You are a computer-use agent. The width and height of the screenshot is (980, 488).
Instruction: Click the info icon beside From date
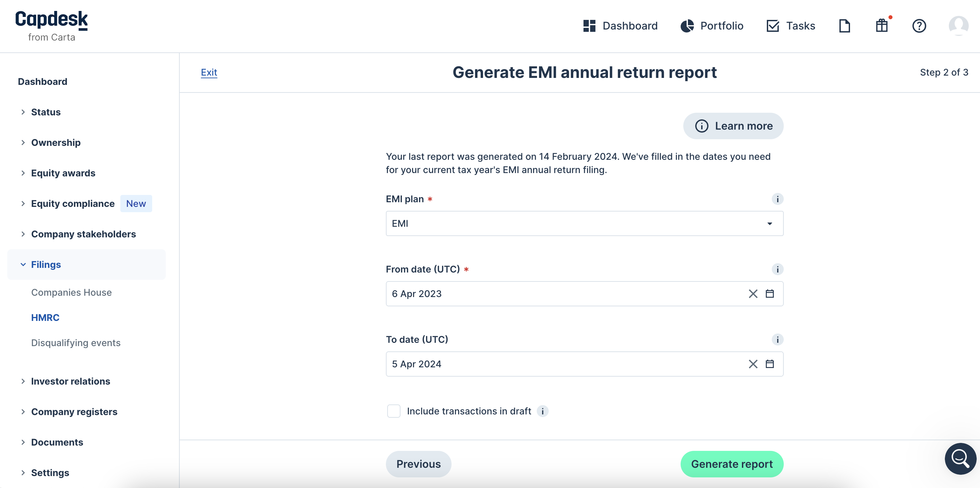point(778,269)
